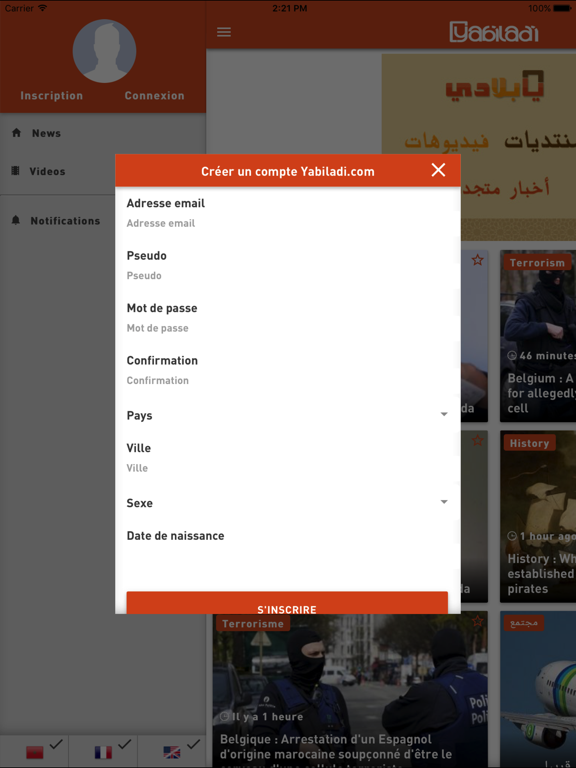Screen dimensions: 576x768
Task: Select the film icon beside Videos
Action: (16, 170)
